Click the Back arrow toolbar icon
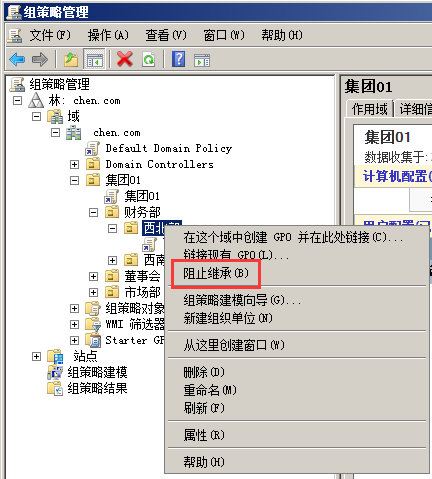Image resolution: width=432 pixels, height=479 pixels. [x=17, y=60]
